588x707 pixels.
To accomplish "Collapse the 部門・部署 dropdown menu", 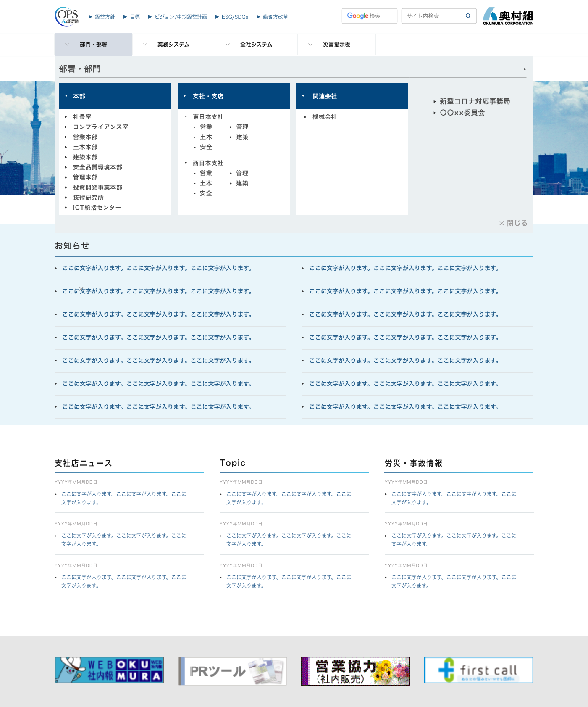I will pyautogui.click(x=93, y=45).
